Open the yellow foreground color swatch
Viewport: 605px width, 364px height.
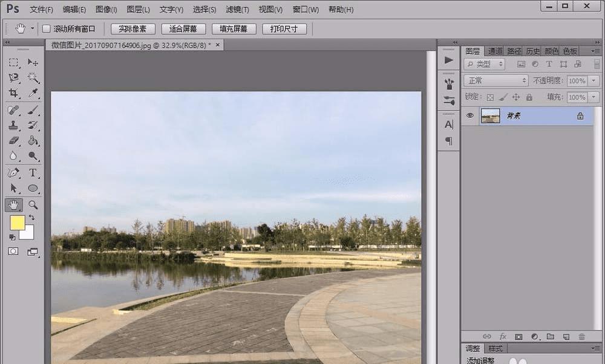coord(18,223)
